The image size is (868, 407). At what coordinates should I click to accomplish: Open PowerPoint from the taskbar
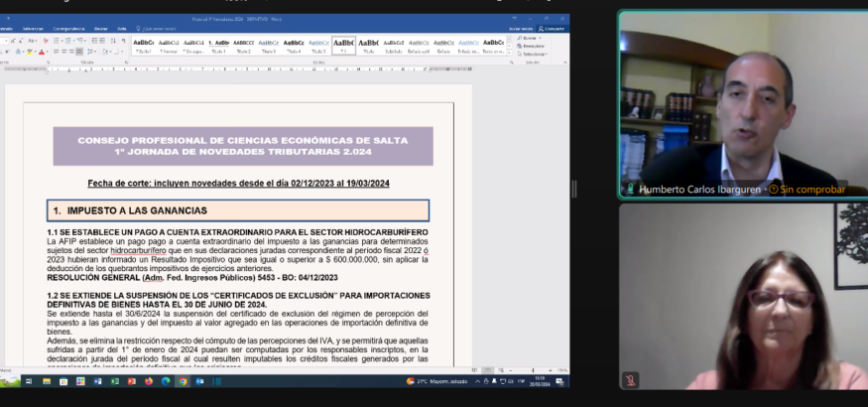point(132,381)
